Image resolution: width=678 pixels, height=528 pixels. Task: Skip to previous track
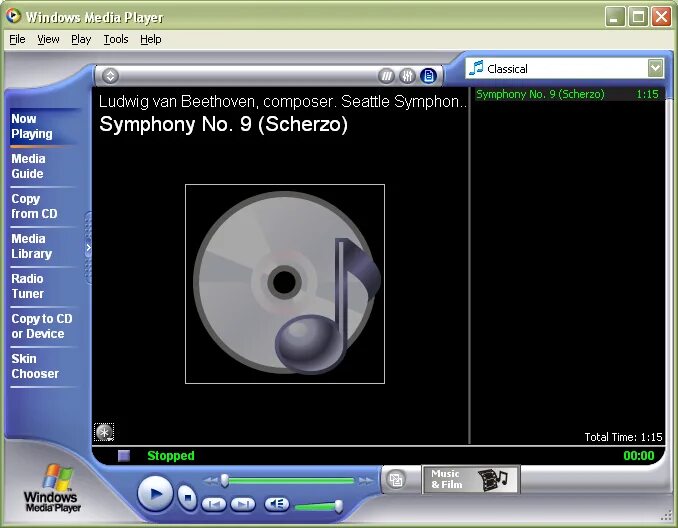[x=214, y=504]
